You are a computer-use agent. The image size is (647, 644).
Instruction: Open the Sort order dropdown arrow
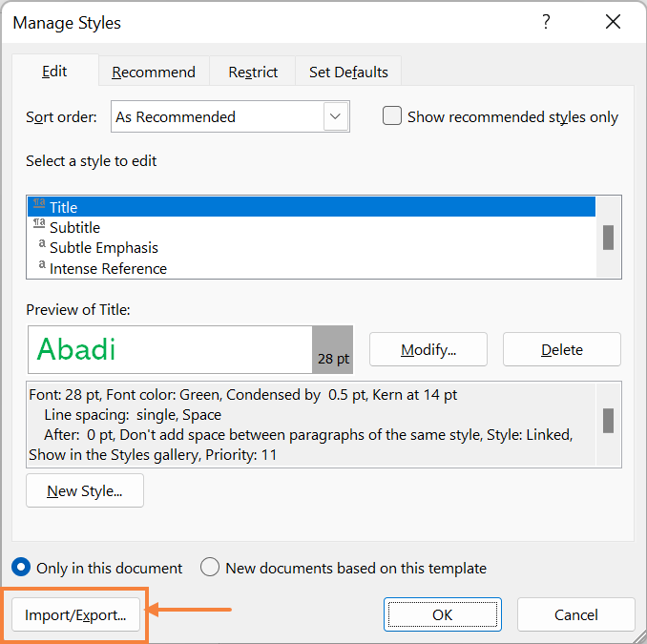pyautogui.click(x=335, y=116)
